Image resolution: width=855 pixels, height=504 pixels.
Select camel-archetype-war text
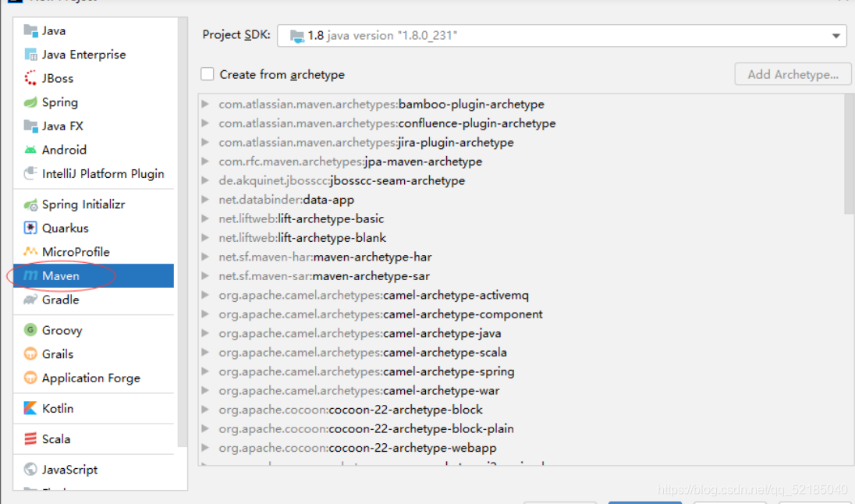[441, 391]
